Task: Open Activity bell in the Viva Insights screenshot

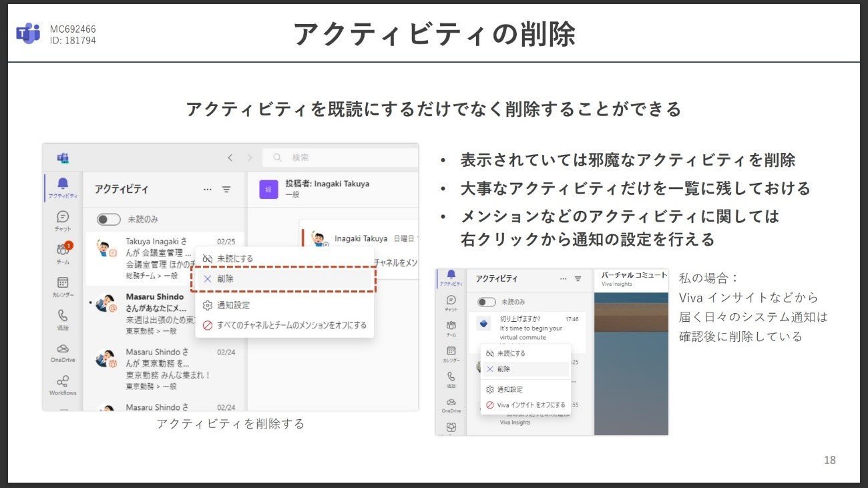Action: [451, 277]
